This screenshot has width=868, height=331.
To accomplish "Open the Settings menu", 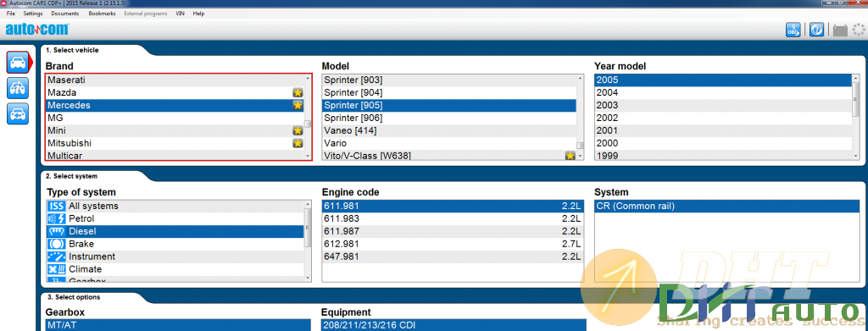I will [33, 14].
